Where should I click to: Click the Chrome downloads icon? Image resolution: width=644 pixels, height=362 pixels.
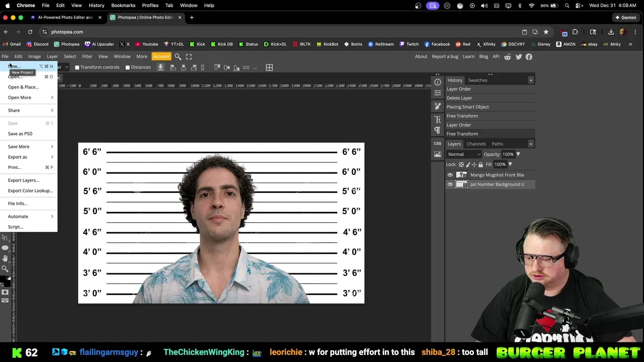[x=611, y=32]
